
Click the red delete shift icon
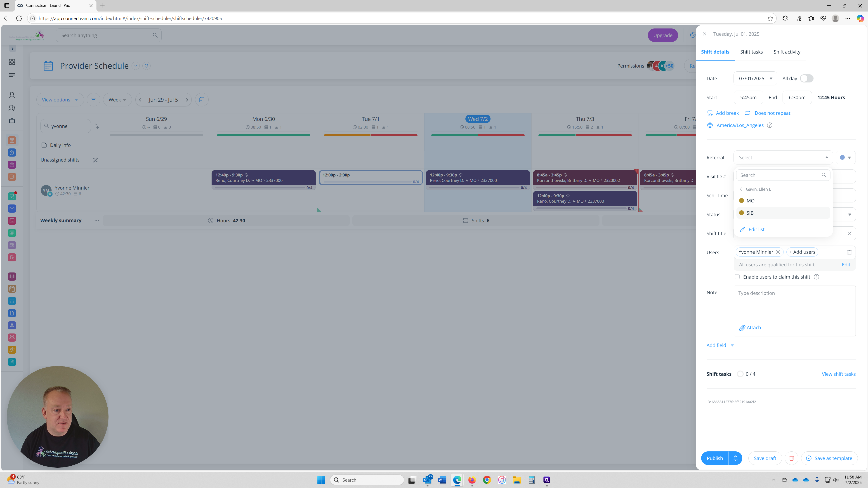[x=792, y=458]
